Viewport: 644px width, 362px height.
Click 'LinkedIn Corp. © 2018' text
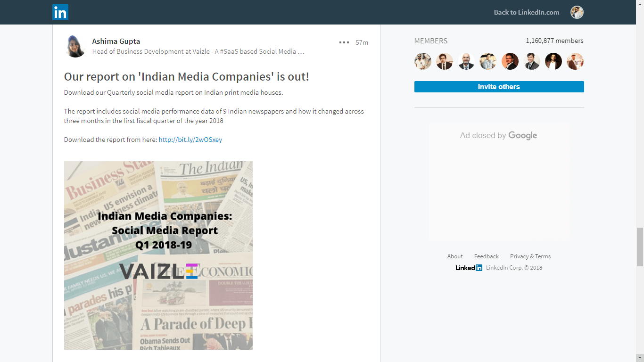pyautogui.click(x=514, y=268)
